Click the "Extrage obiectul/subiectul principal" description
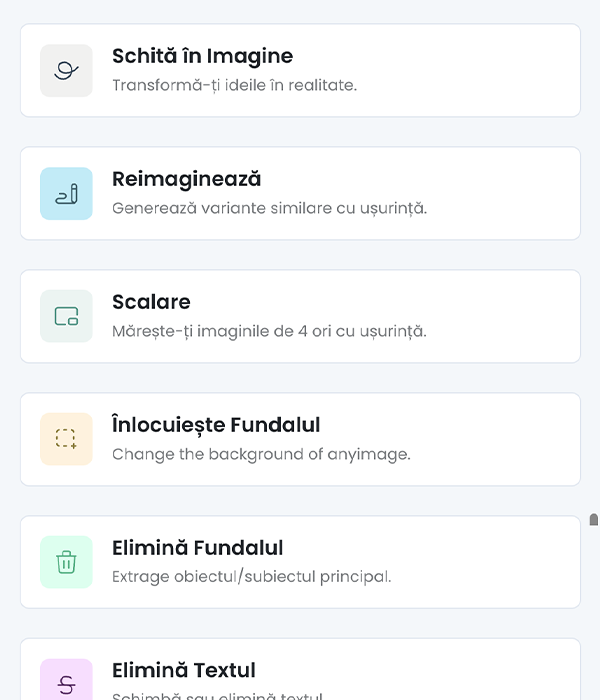Screen dimensions: 600x700 click(x=251, y=577)
